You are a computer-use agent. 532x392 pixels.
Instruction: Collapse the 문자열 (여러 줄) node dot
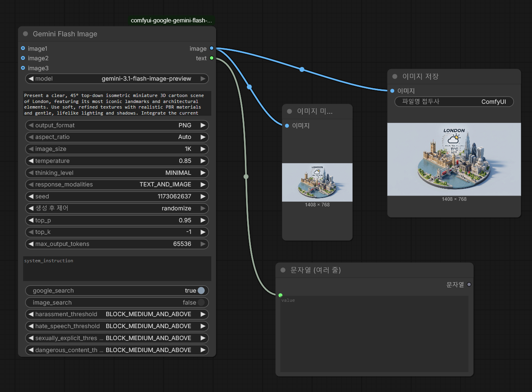tap(283, 270)
